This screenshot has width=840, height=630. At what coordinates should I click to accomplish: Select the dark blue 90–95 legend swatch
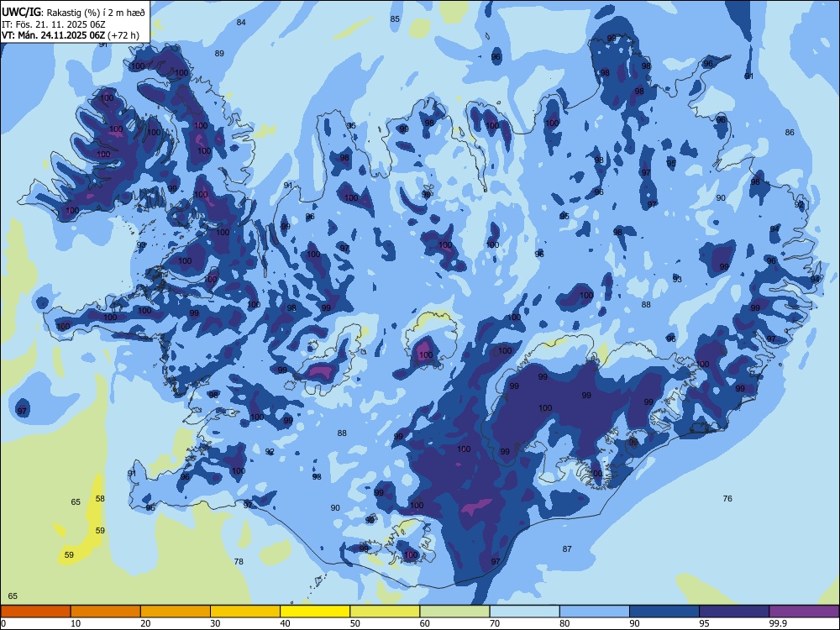tap(664, 612)
